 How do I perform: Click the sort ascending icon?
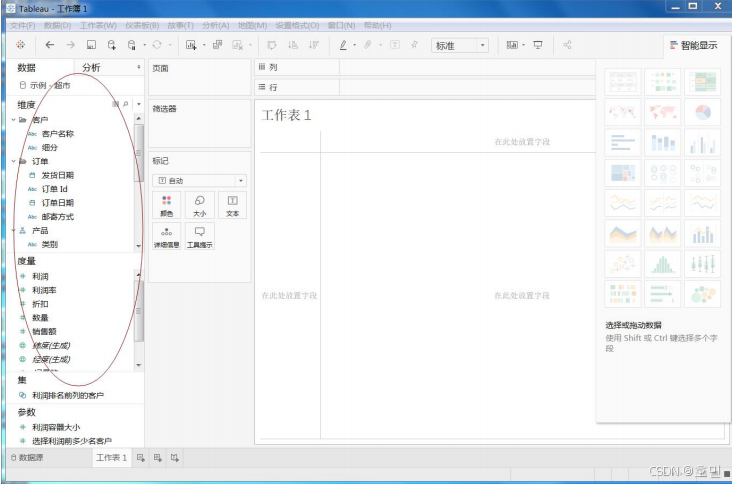[293, 45]
